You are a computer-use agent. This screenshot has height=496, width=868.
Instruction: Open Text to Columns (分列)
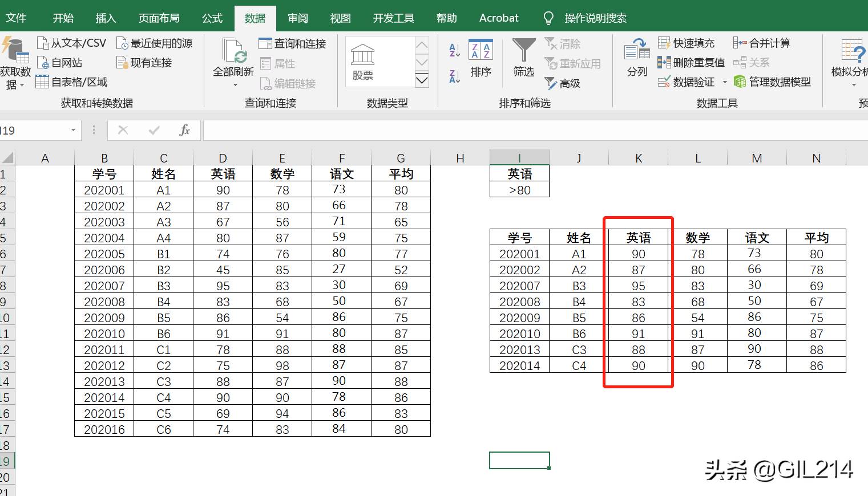pyautogui.click(x=637, y=57)
